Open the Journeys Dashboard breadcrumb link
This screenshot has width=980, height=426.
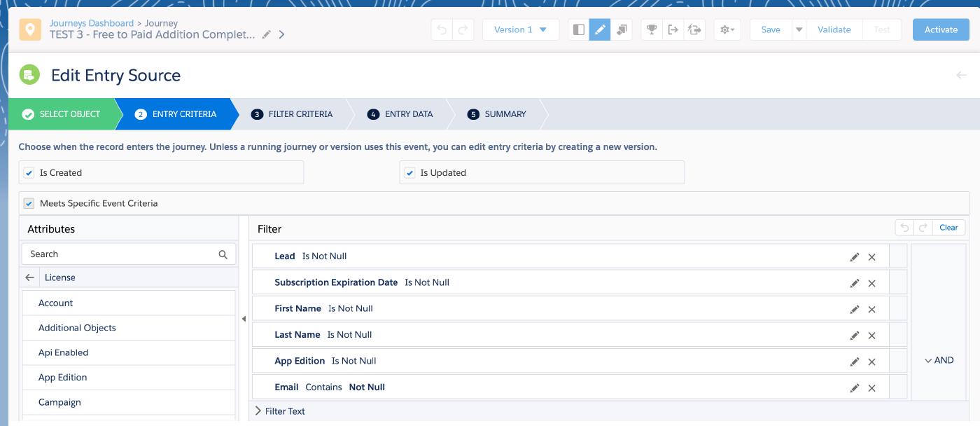[x=91, y=23]
